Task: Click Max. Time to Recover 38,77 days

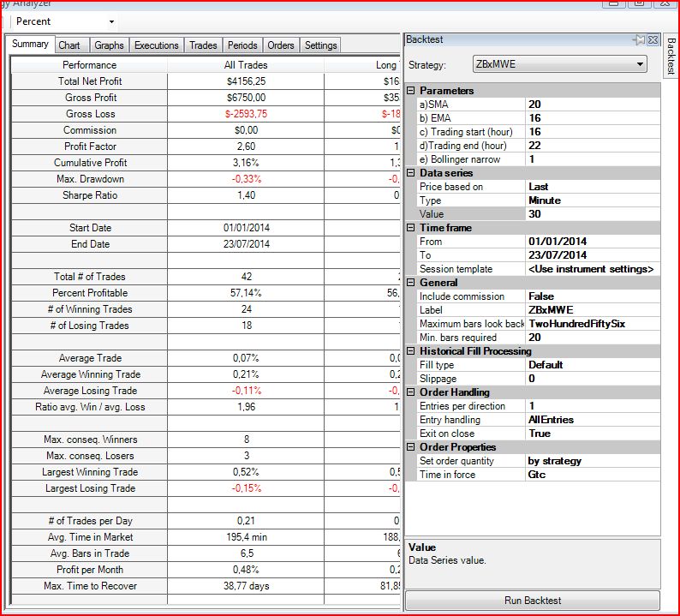Action: tap(247, 586)
